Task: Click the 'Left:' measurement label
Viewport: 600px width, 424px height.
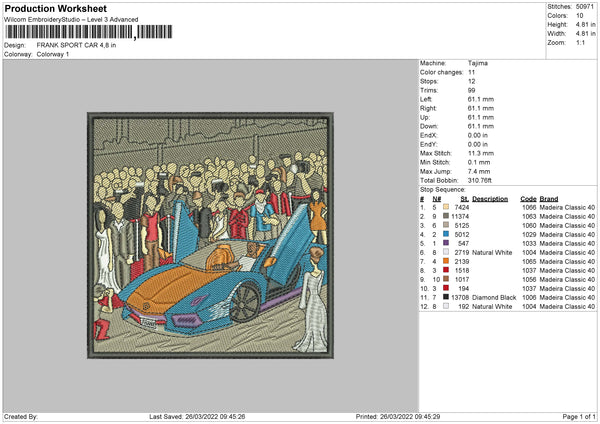Action: point(426,99)
